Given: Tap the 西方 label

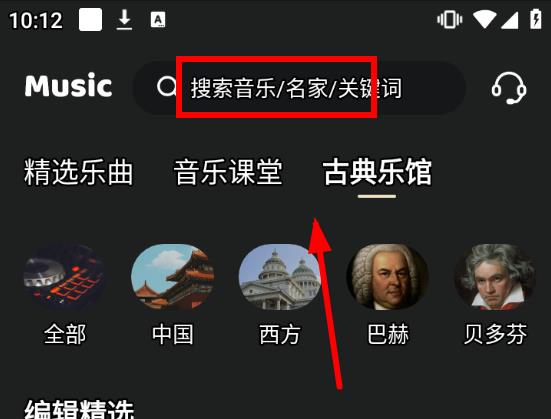Looking at the screenshot, I should point(280,334).
